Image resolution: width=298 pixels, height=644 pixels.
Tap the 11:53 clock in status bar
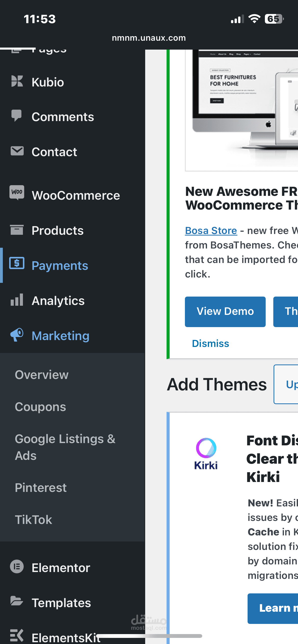pos(40,19)
